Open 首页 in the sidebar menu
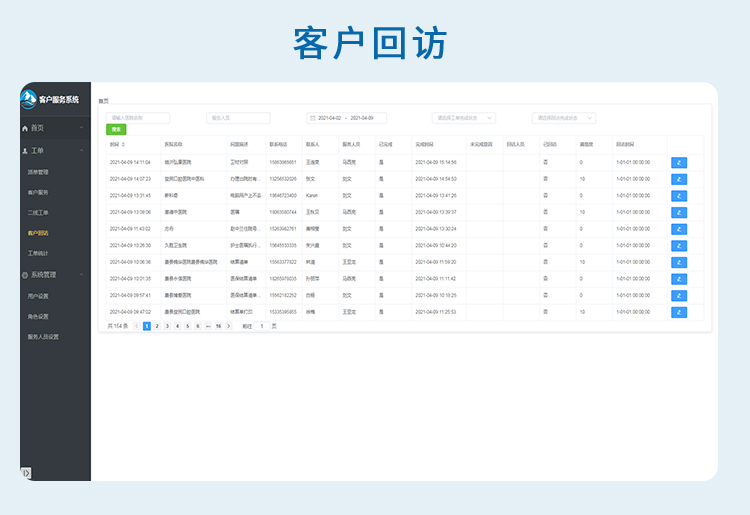 [x=37, y=128]
